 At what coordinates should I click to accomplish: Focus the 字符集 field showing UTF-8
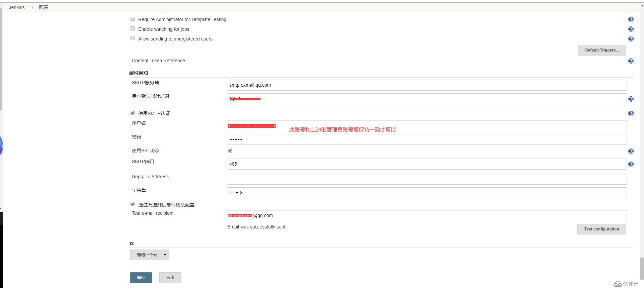427,193
